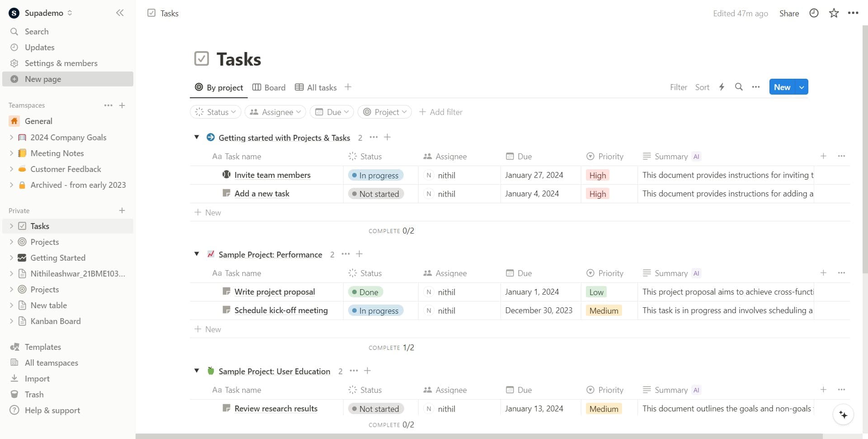Open the Status filter dropdown
Viewport: 868px width, 439px height.
[217, 112]
